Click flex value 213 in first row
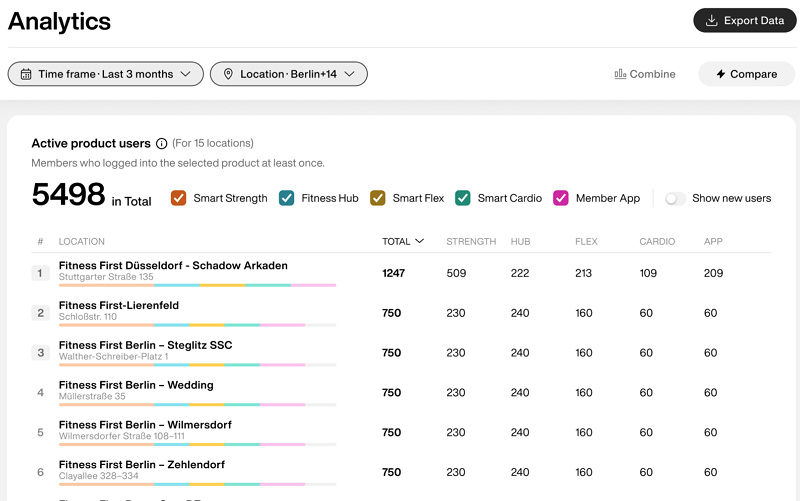This screenshot has height=501, width=800. click(584, 273)
